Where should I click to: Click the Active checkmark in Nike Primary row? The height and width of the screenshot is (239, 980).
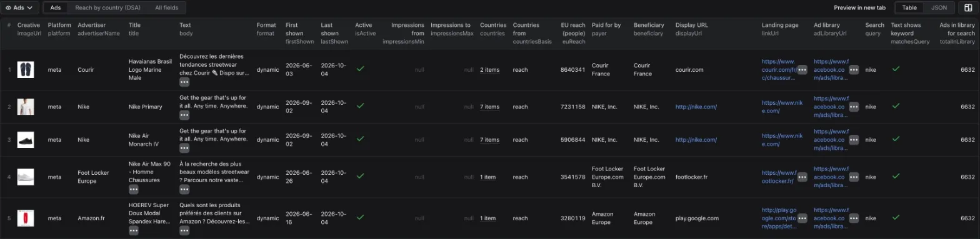click(x=360, y=106)
